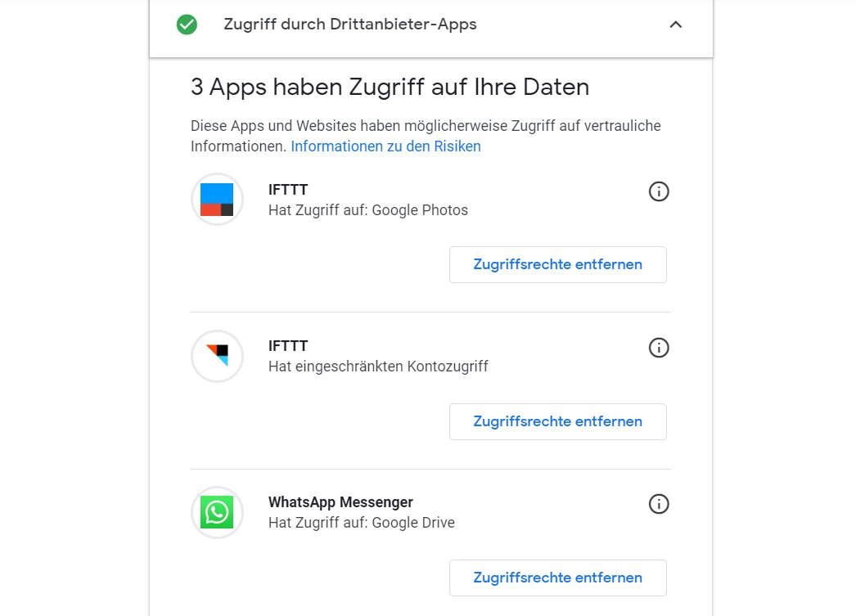Click 'Hat Zugriff auf: Google Photos' text
This screenshot has width=856, height=616.
(x=368, y=210)
